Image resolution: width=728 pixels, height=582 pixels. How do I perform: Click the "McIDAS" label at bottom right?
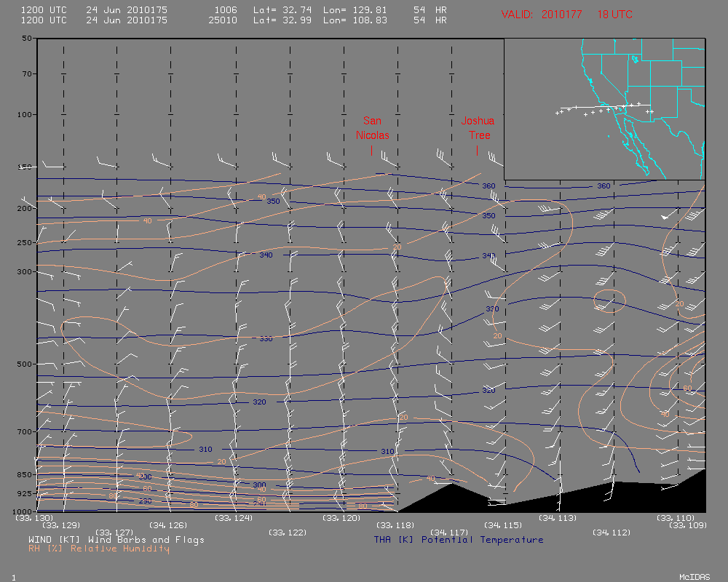tap(695, 577)
